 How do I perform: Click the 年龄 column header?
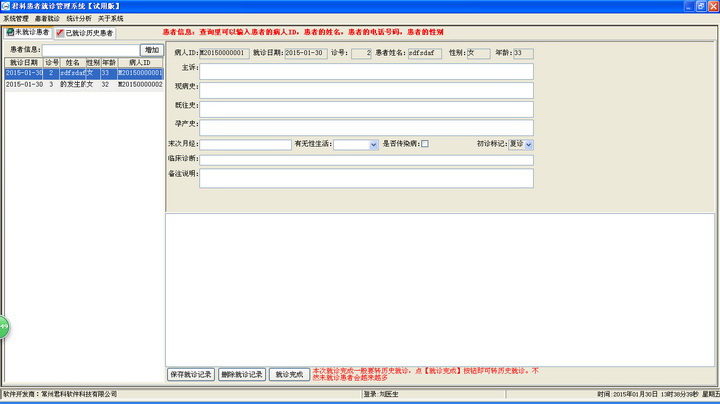tap(109, 62)
